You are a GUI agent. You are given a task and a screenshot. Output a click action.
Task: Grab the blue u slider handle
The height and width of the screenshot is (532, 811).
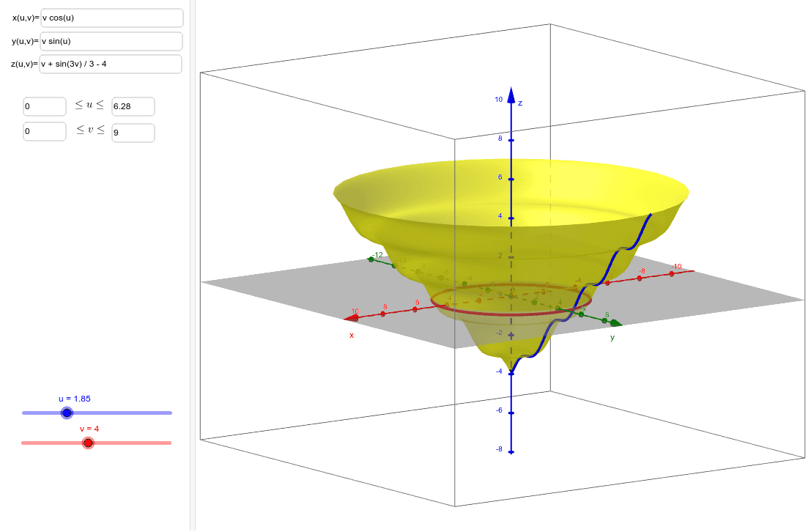click(x=67, y=413)
